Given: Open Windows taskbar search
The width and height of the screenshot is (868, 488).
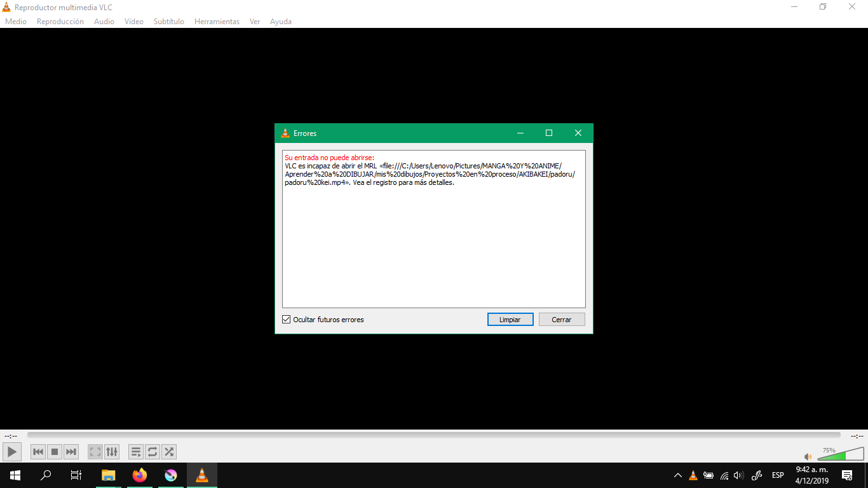Looking at the screenshot, I should click(x=46, y=475).
